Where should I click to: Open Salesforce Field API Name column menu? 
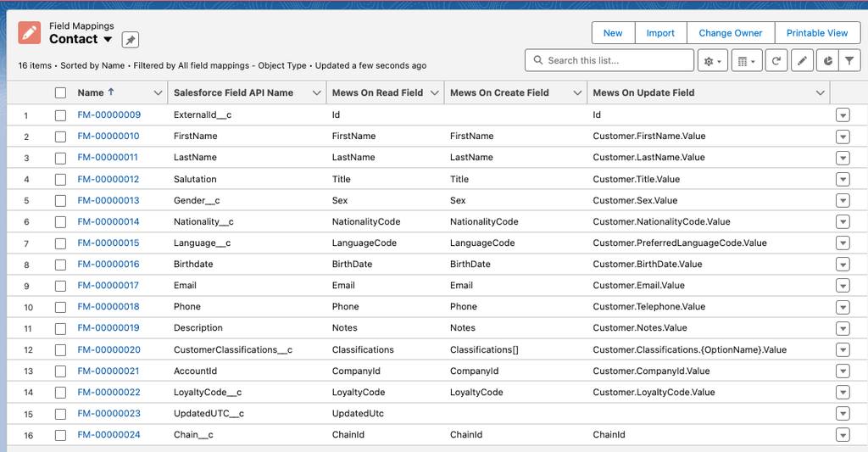(317, 93)
